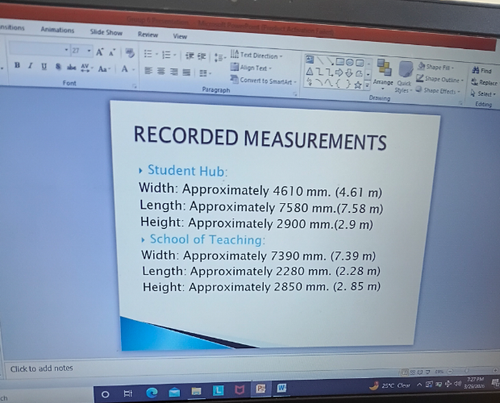Justify the text
The height and width of the screenshot is (403, 500).
[186, 72]
